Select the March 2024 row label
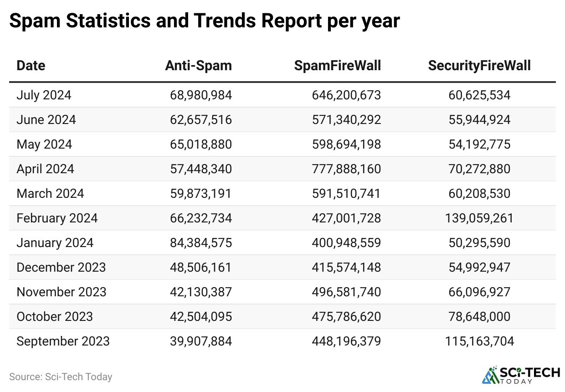565x392 pixels. (51, 194)
